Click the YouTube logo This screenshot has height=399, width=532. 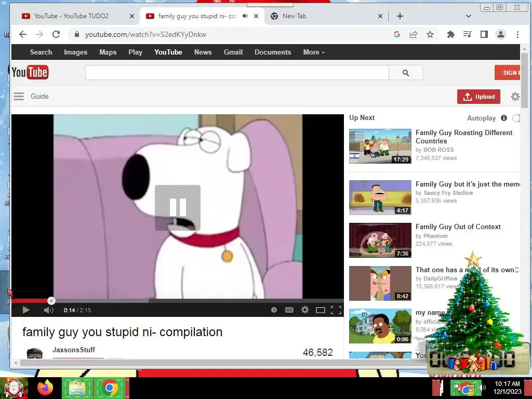pyautogui.click(x=30, y=72)
